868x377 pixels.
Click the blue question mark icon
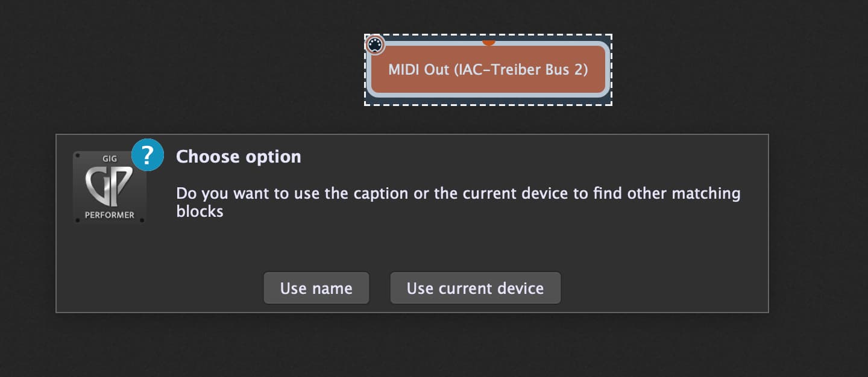pyautogui.click(x=148, y=155)
